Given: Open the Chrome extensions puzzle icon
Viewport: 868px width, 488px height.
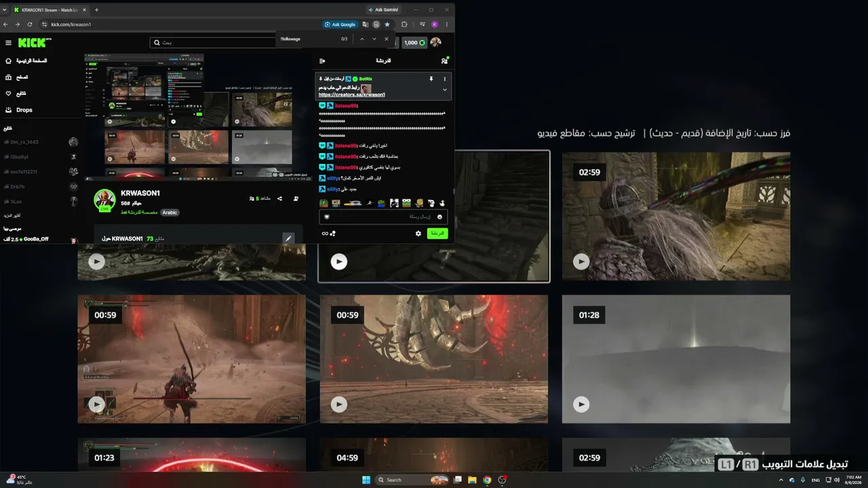Looking at the screenshot, I should coord(404,24).
